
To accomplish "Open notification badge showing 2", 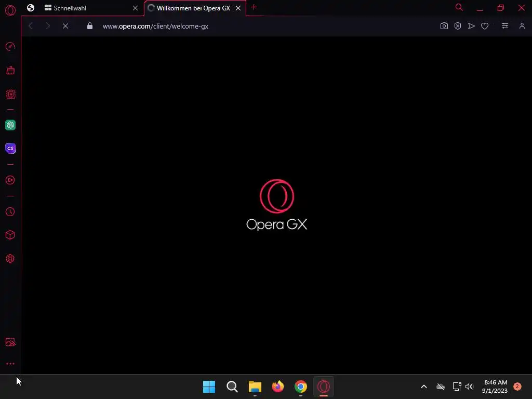I will (517, 387).
